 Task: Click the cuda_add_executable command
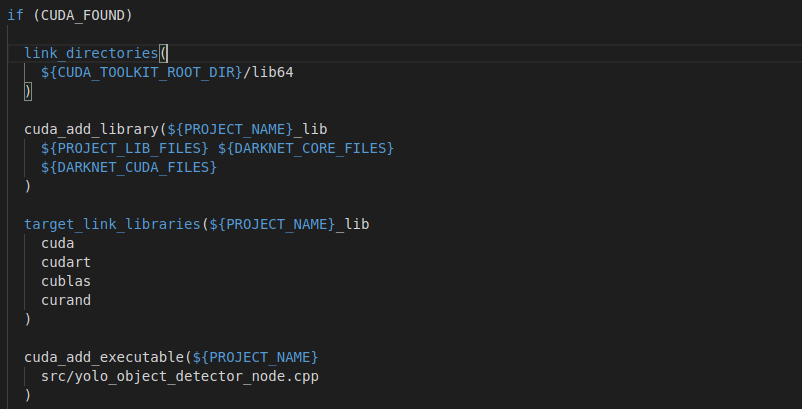tap(104, 357)
